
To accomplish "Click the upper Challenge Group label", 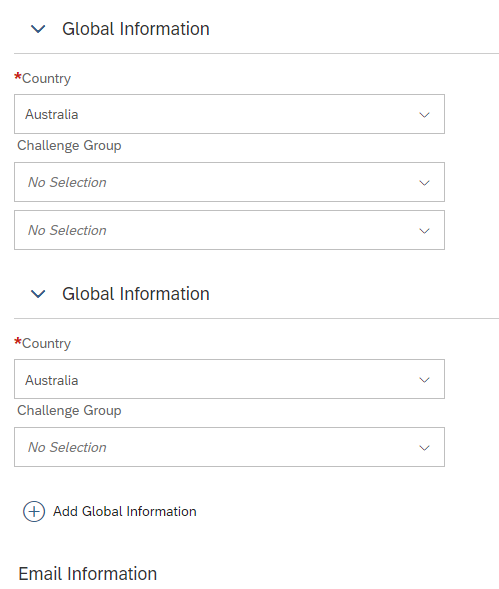I will (69, 146).
